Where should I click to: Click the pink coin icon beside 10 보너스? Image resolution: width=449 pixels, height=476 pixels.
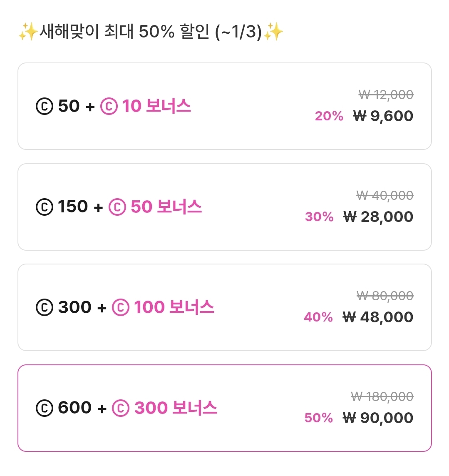click(x=109, y=107)
